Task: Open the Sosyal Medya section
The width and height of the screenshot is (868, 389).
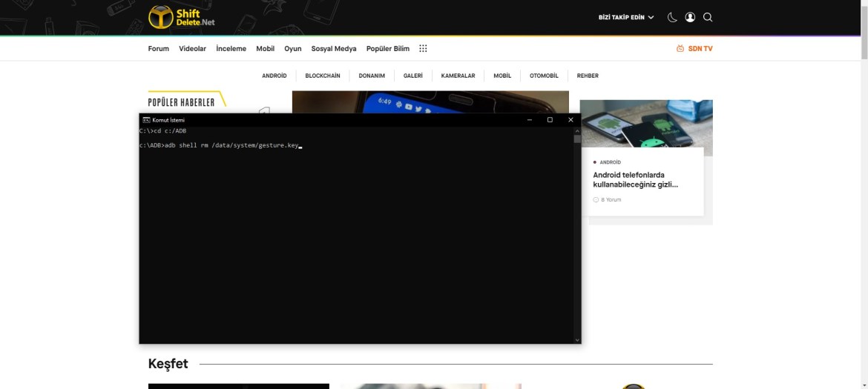Action: tap(334, 49)
